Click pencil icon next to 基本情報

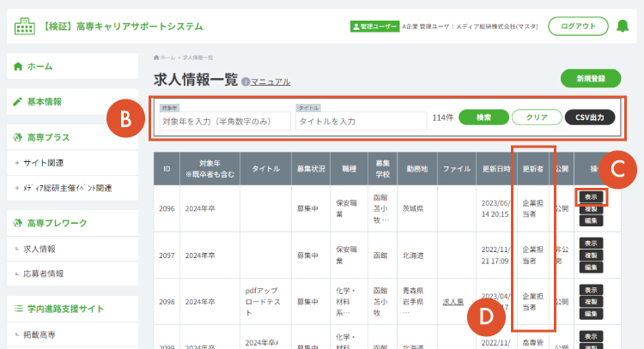coord(17,102)
